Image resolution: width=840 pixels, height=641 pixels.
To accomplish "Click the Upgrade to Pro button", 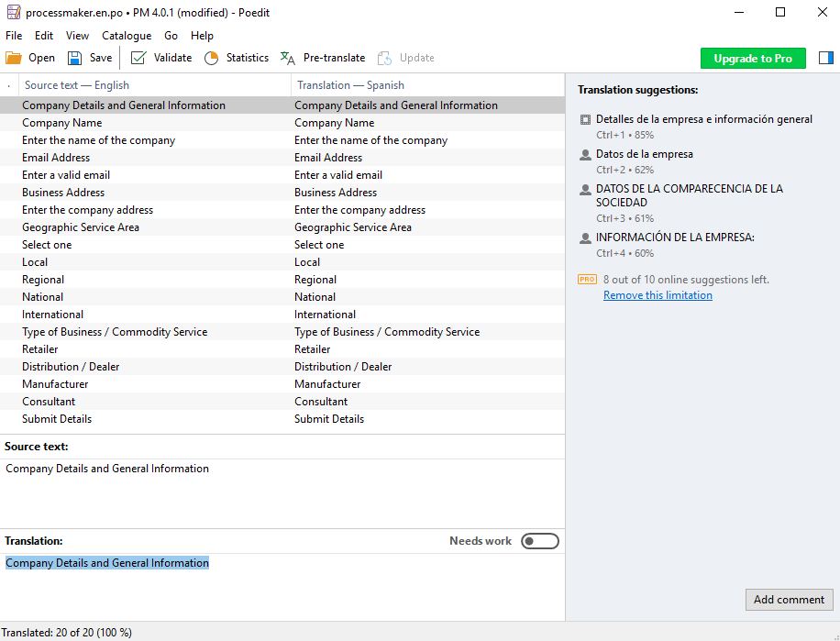I will tap(752, 58).
